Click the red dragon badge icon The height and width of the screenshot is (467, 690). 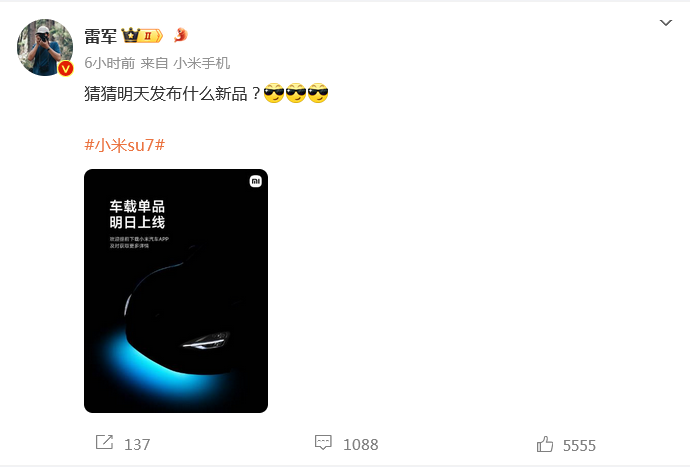pyautogui.click(x=180, y=35)
